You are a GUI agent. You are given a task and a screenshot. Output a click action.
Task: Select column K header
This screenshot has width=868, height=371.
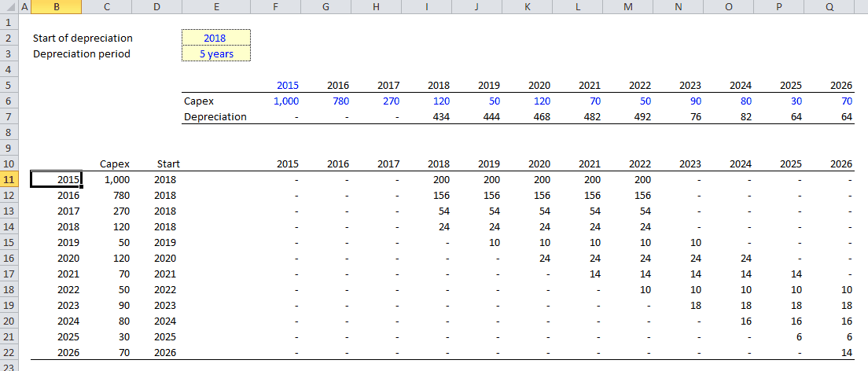click(527, 6)
